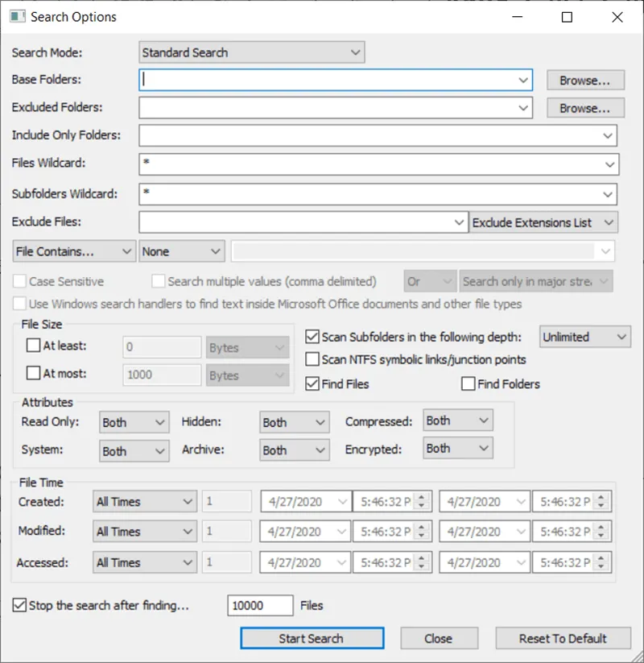Open the Read Only attribute dropdown
The image size is (644, 663).
pos(134,422)
